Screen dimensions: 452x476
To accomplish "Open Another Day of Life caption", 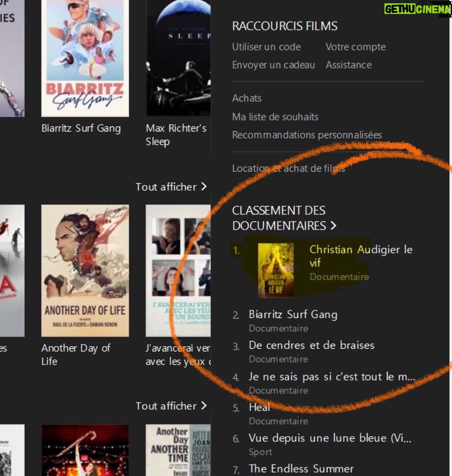I will (x=76, y=354).
